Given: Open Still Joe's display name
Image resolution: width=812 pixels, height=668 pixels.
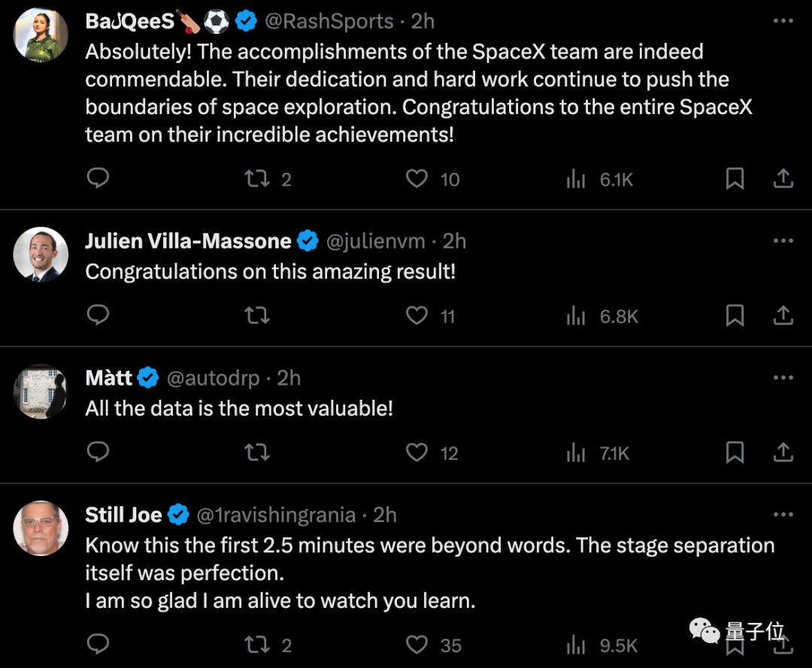Looking at the screenshot, I should click(124, 515).
